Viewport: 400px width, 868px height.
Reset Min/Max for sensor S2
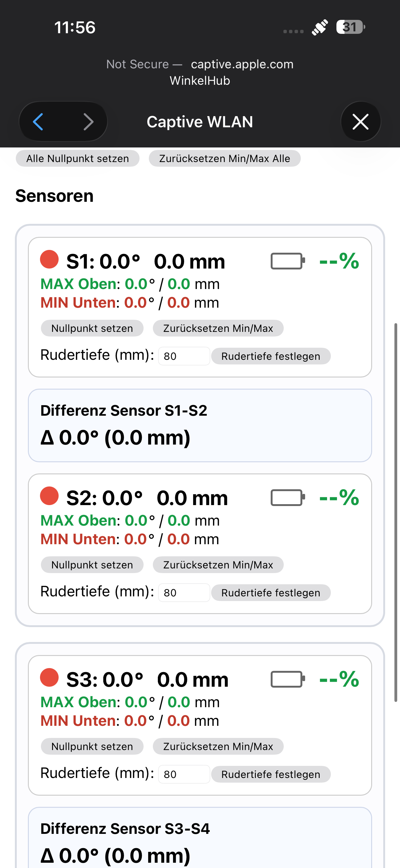coord(218,565)
